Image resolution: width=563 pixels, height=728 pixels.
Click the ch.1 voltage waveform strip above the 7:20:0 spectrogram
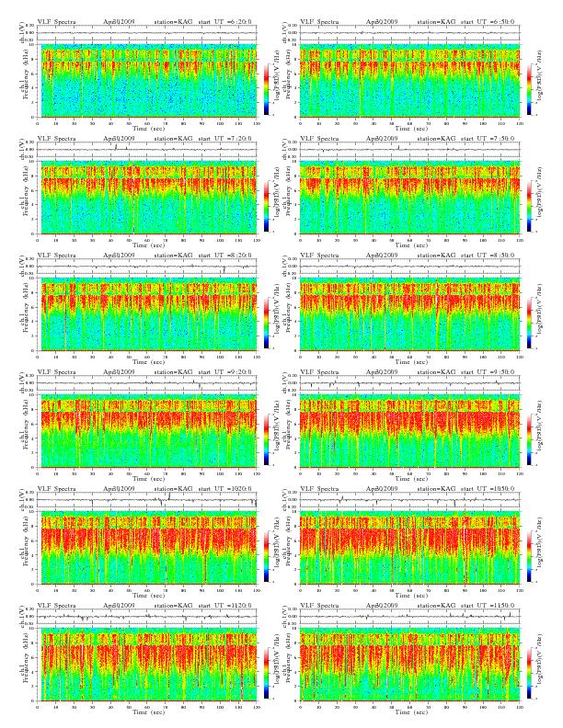(147, 149)
